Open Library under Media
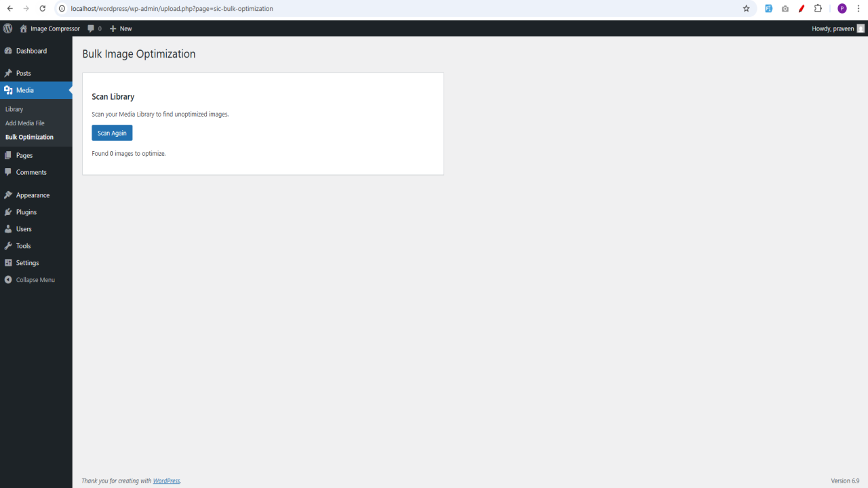The image size is (868, 488). 14,109
